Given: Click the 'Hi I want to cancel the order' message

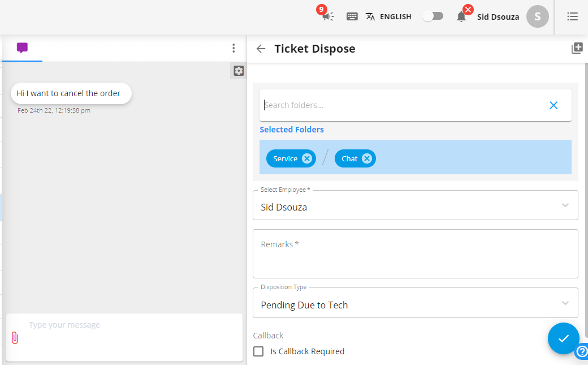Looking at the screenshot, I should click(71, 93).
